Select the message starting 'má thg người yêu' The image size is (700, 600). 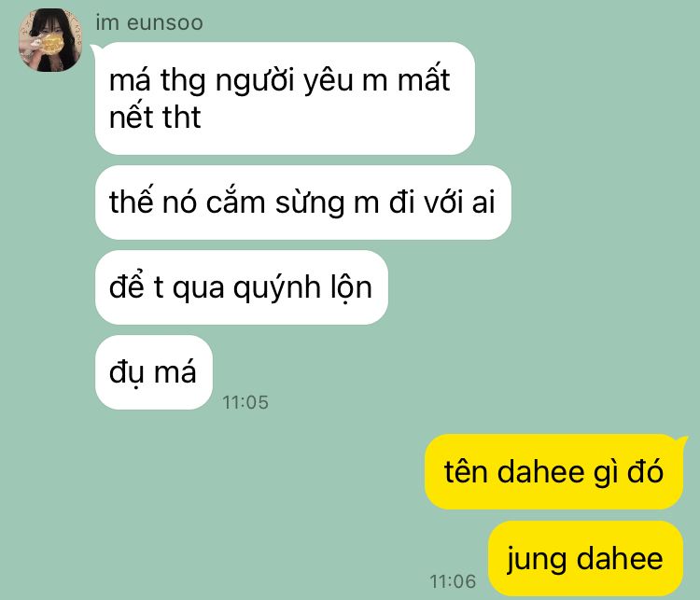pos(285,98)
